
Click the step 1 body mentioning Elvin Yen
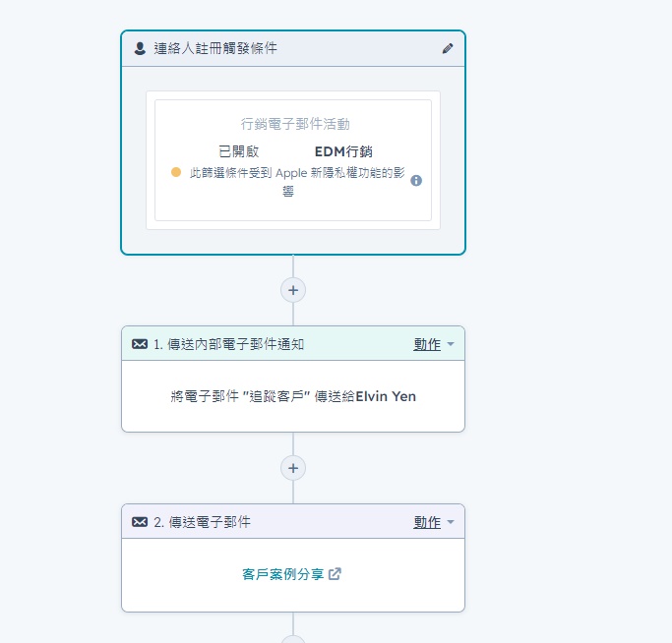[x=293, y=396]
